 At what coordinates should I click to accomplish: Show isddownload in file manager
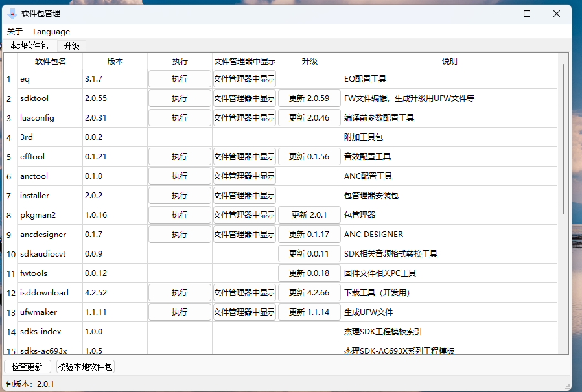coord(244,292)
